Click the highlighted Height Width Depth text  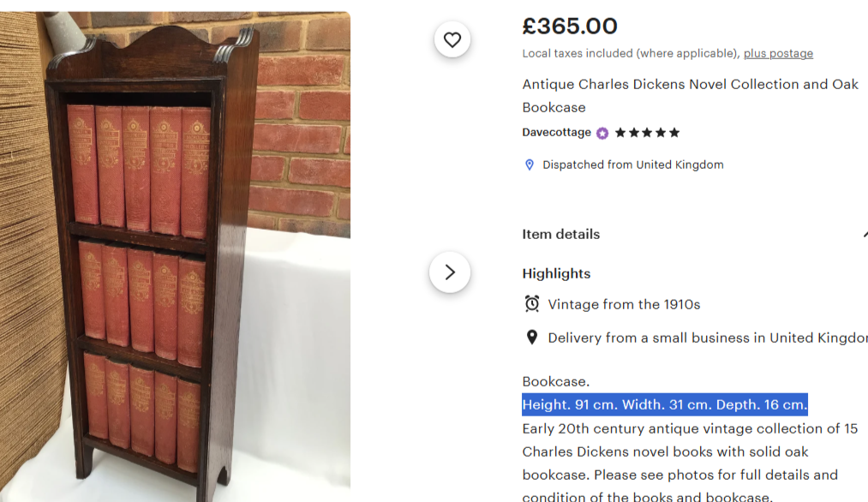point(664,404)
